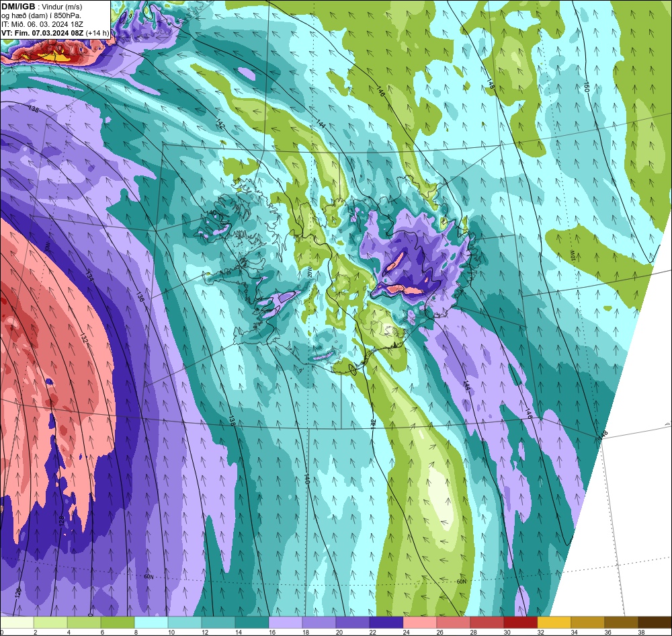This screenshot has height=636, width=672.
Task: Click the '132' height contour label
Action: [x=83, y=338]
